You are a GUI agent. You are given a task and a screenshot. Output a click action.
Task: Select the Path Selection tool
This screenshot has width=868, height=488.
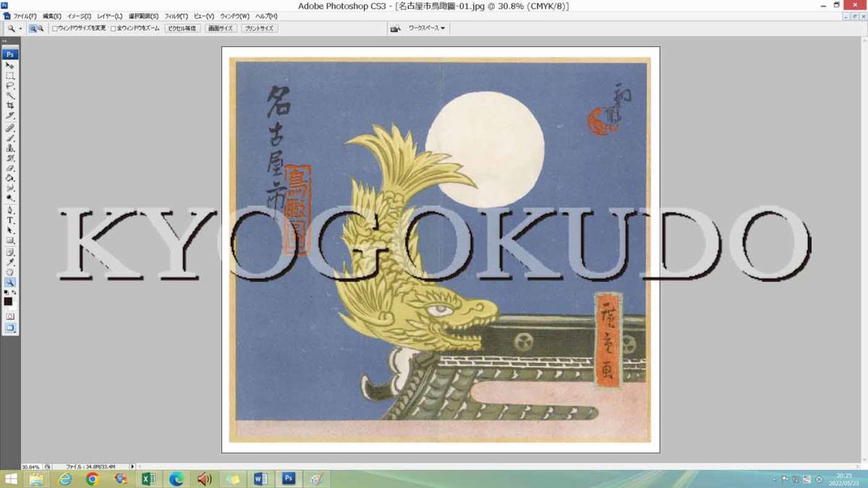coord(10,231)
